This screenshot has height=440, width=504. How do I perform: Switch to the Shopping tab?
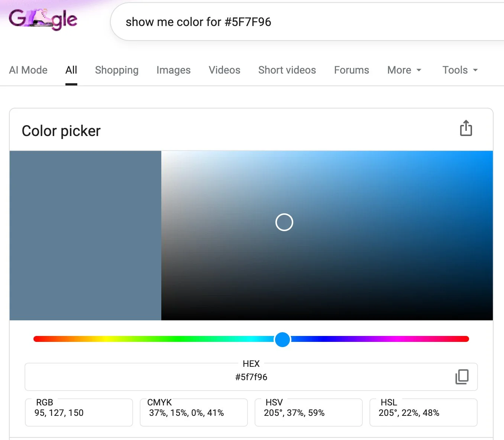pyautogui.click(x=117, y=70)
